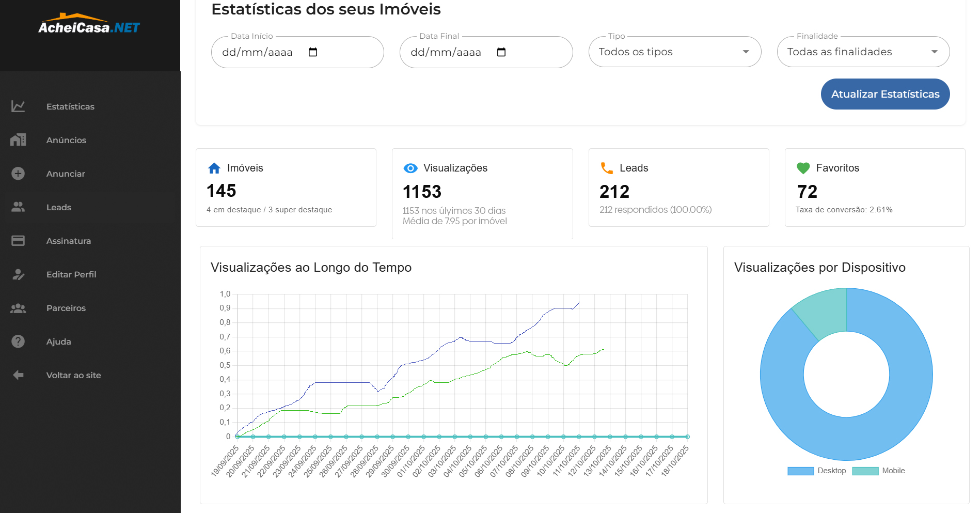The image size is (980, 513).
Task: Expand the Tipo dropdown
Action: click(674, 52)
